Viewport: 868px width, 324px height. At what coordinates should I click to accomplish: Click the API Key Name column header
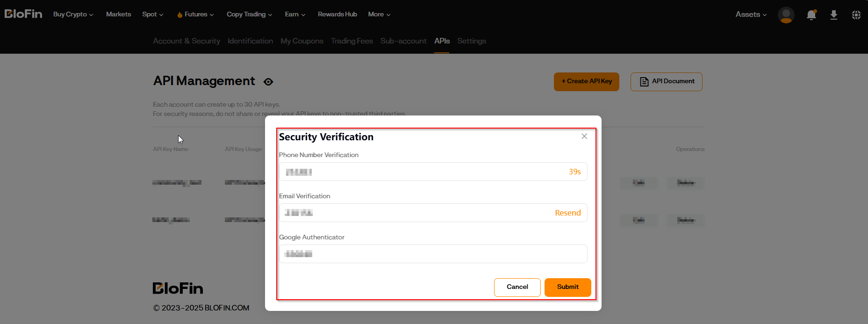click(x=171, y=149)
